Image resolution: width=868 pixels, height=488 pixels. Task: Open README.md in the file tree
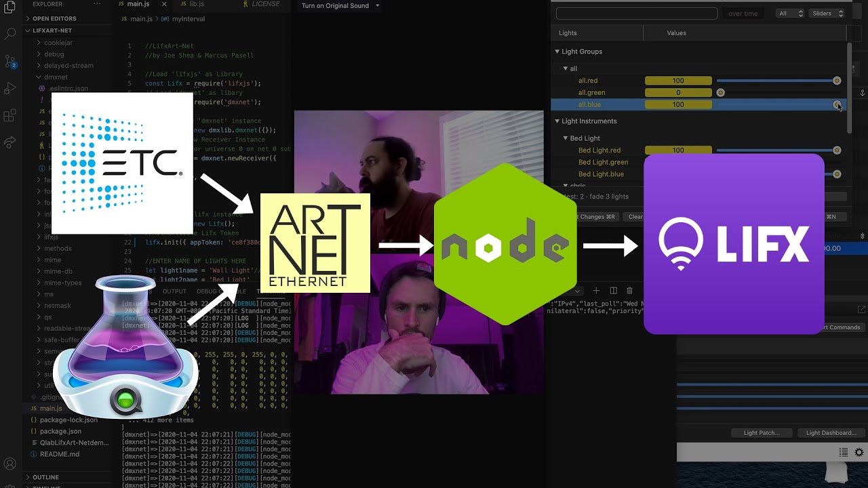click(x=60, y=454)
